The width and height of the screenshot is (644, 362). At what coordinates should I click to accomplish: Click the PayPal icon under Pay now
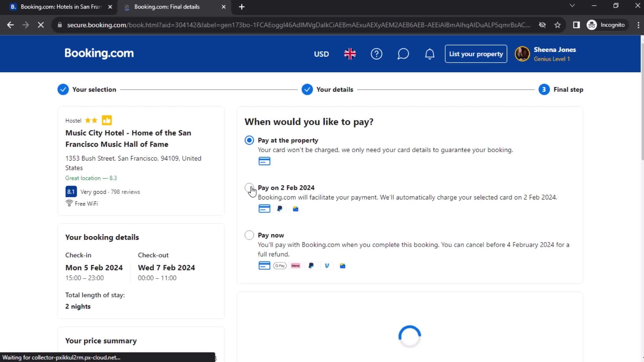311,266
